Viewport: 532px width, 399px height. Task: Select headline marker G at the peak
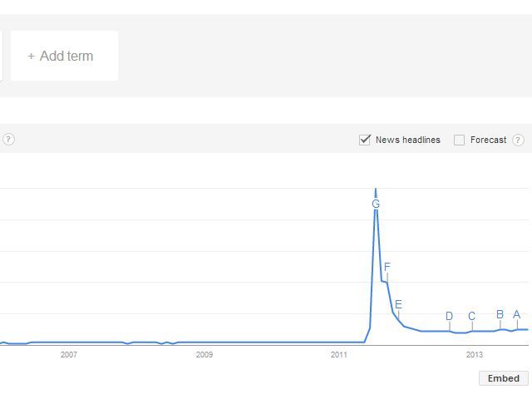click(x=376, y=204)
